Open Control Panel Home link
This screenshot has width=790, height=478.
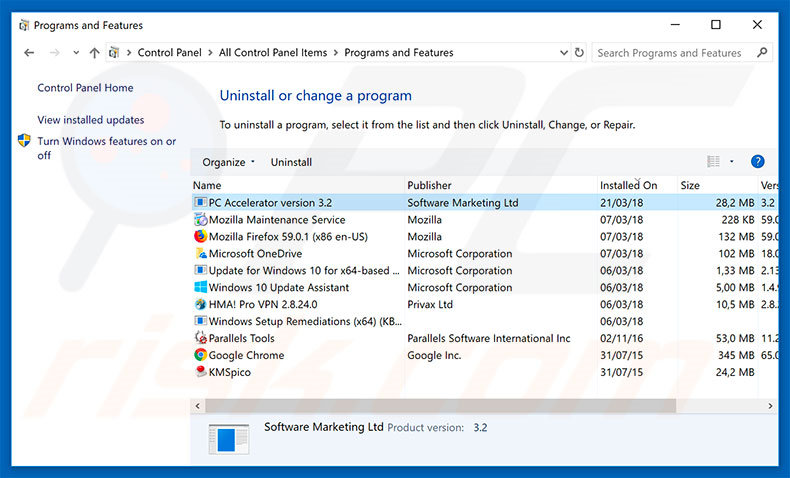point(85,88)
